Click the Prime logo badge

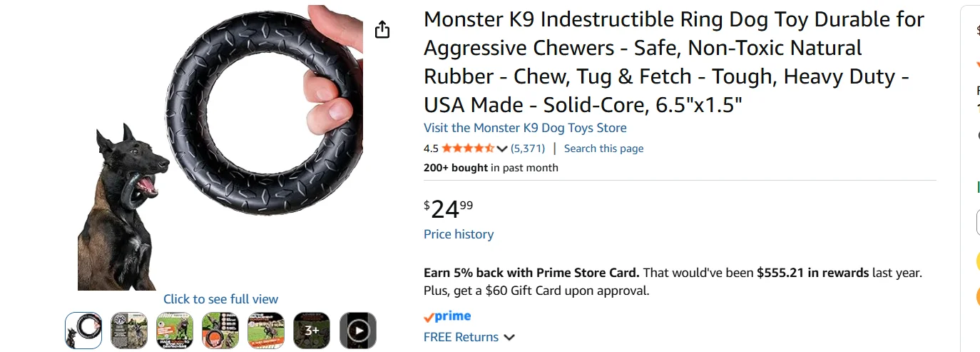tap(447, 316)
